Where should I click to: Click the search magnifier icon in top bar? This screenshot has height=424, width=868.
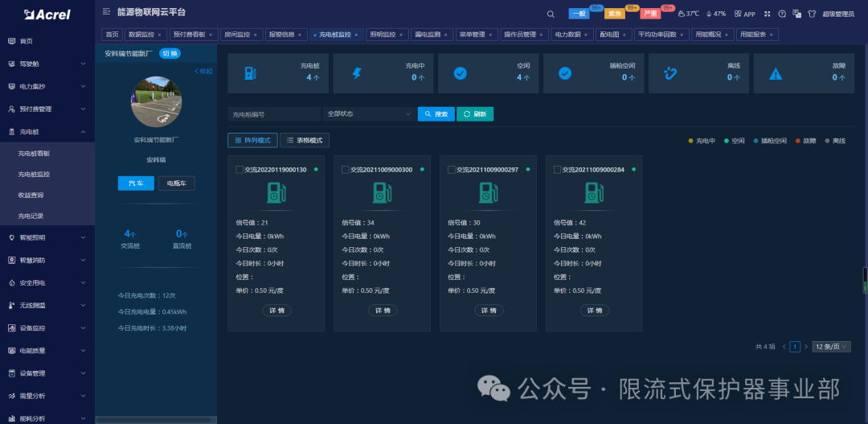[x=551, y=14]
